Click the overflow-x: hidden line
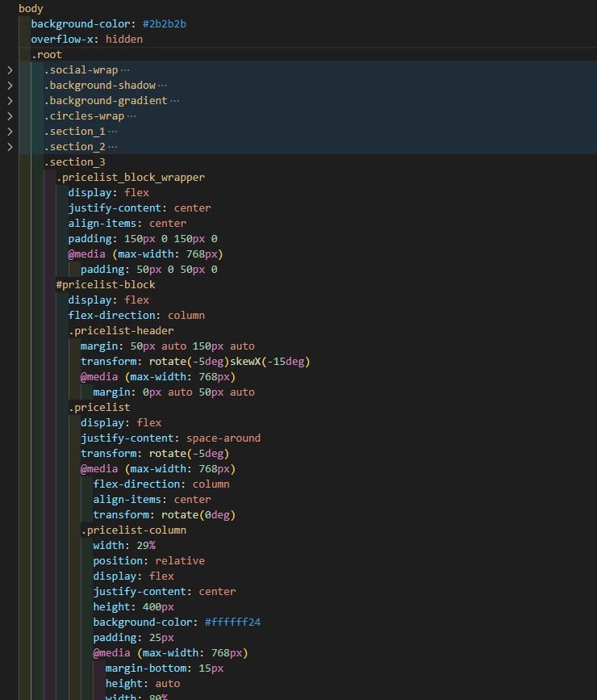Screen dimensions: 597x700 (x=86, y=40)
